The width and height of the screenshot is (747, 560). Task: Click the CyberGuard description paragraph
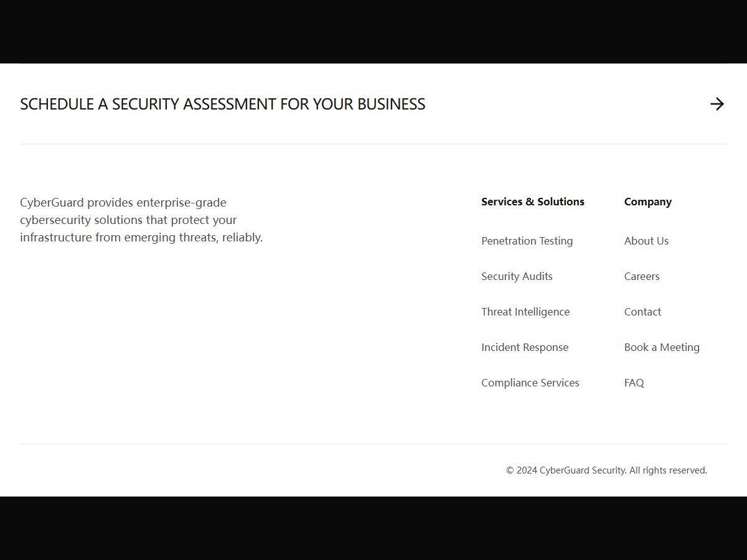141,220
